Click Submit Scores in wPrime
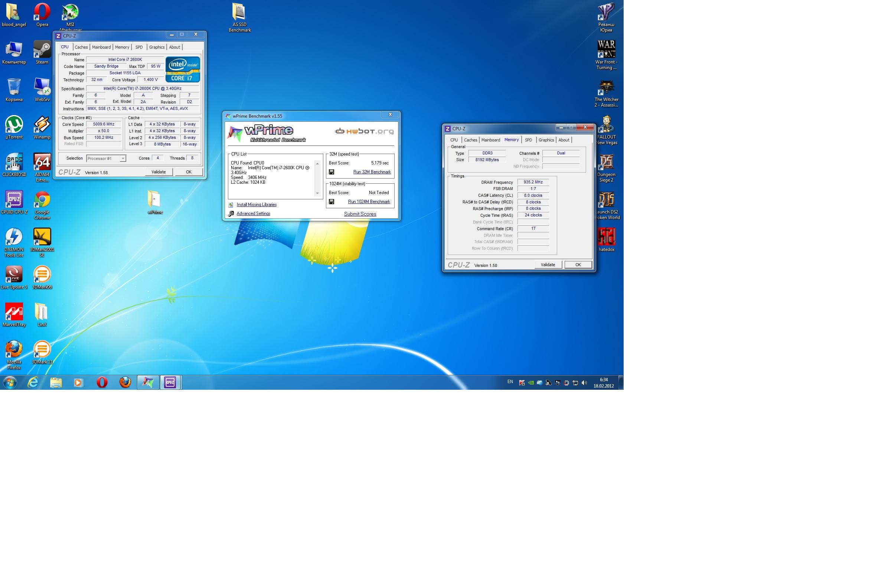Image resolution: width=882 pixels, height=588 pixels. (x=360, y=214)
